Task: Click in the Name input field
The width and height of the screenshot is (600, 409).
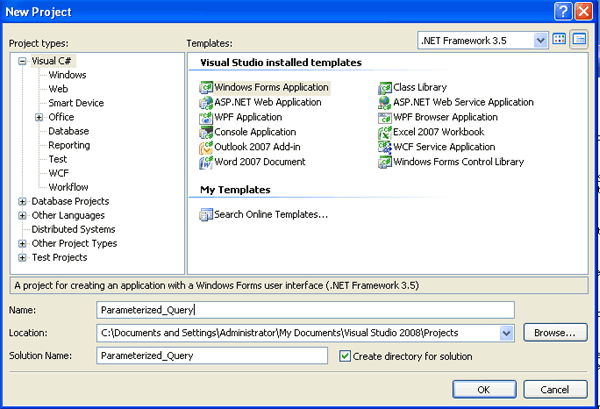Action: 305,310
